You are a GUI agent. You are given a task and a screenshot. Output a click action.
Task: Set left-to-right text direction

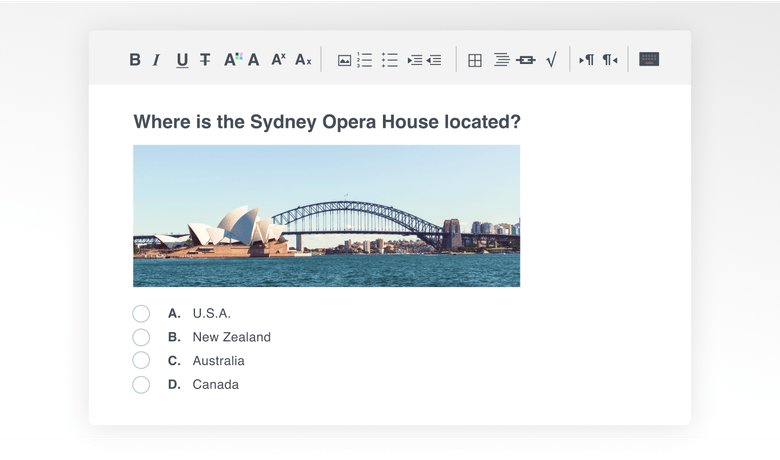tap(586, 60)
